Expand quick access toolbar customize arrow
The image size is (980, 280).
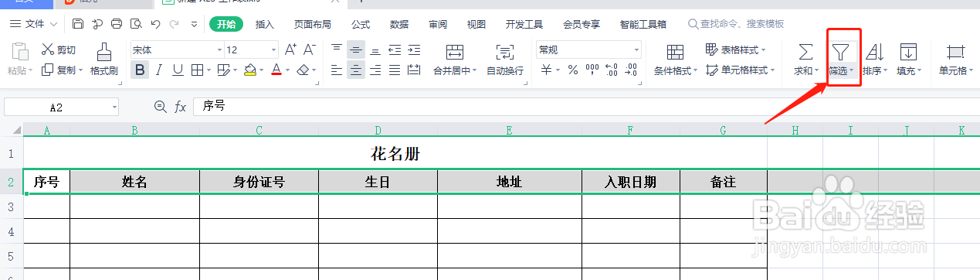pyautogui.click(x=195, y=24)
